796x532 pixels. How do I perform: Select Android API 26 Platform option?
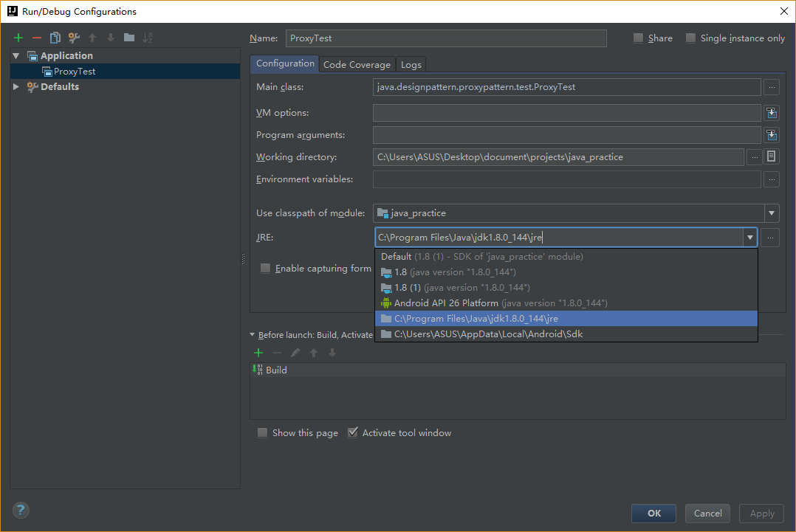(x=566, y=303)
